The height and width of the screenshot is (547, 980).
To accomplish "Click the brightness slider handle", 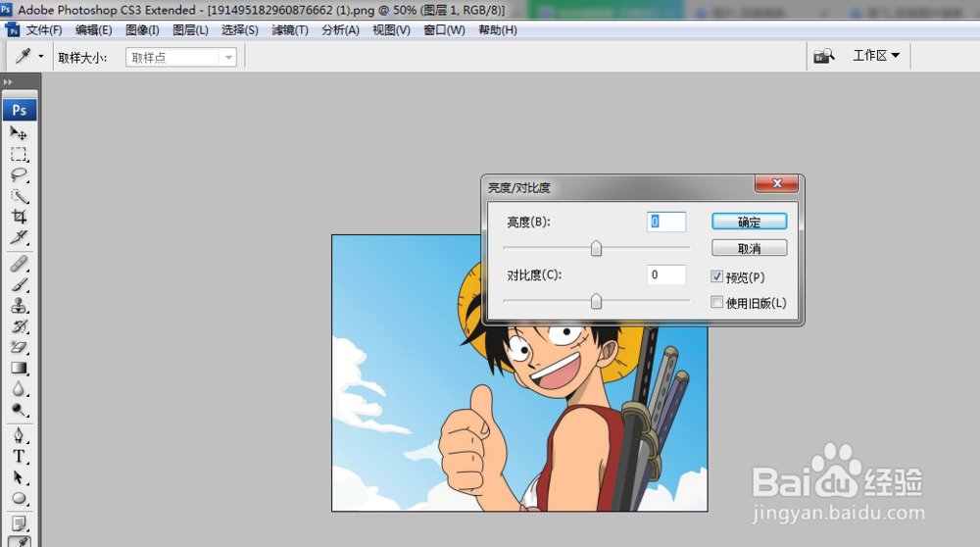I will pyautogui.click(x=596, y=249).
